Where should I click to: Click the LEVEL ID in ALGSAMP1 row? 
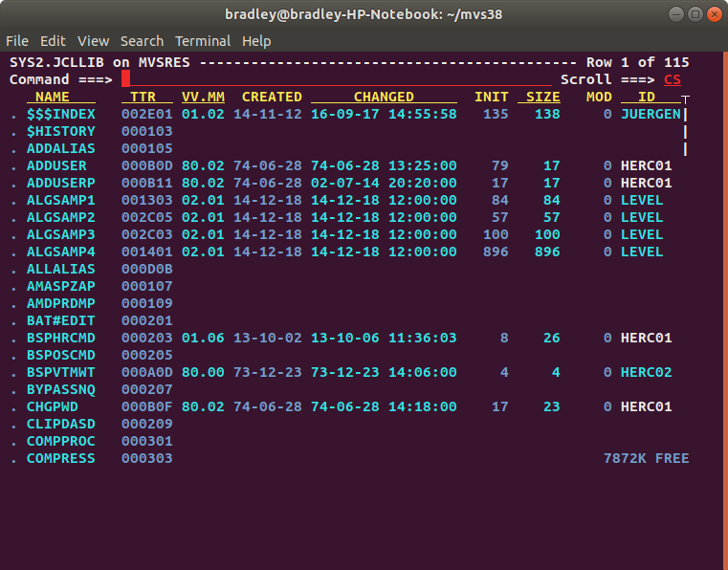click(642, 200)
